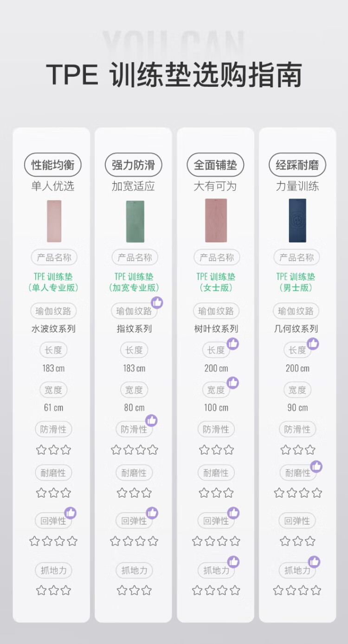Click thumbs-up badge on 加宽专业版 防滑性
348x644 pixels.
tap(151, 421)
